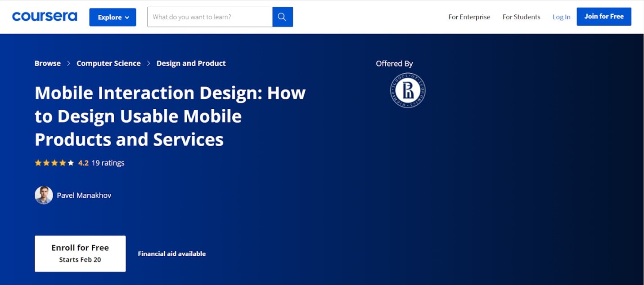Open For Students link
Screen dimensions: 644x285
click(521, 17)
